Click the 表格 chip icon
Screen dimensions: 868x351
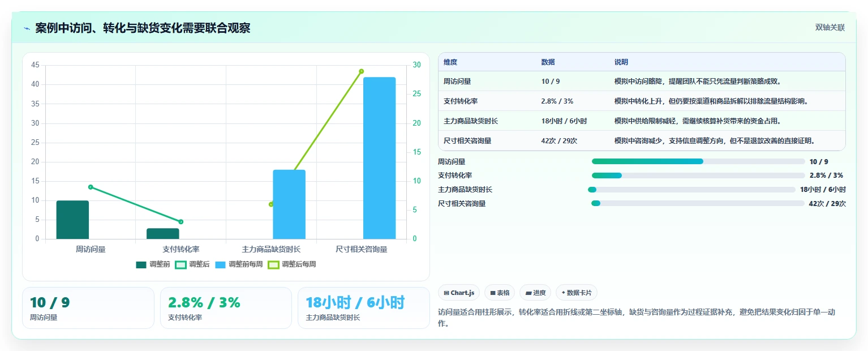coord(493,293)
